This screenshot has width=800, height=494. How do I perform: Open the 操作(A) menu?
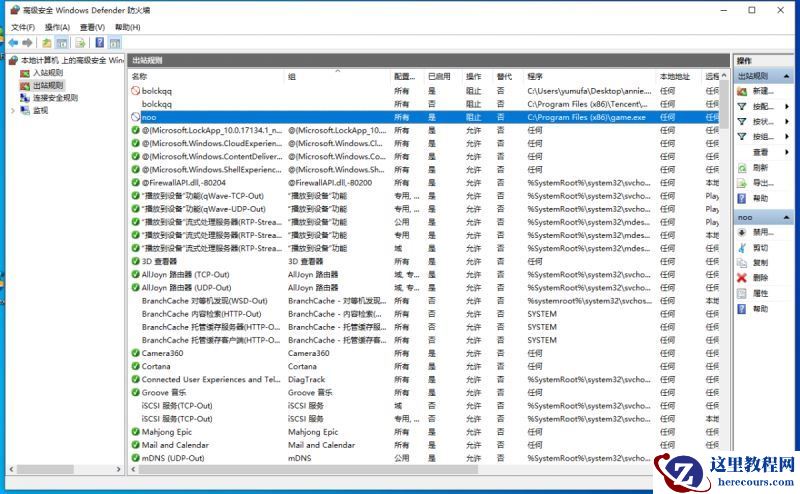[x=57, y=27]
